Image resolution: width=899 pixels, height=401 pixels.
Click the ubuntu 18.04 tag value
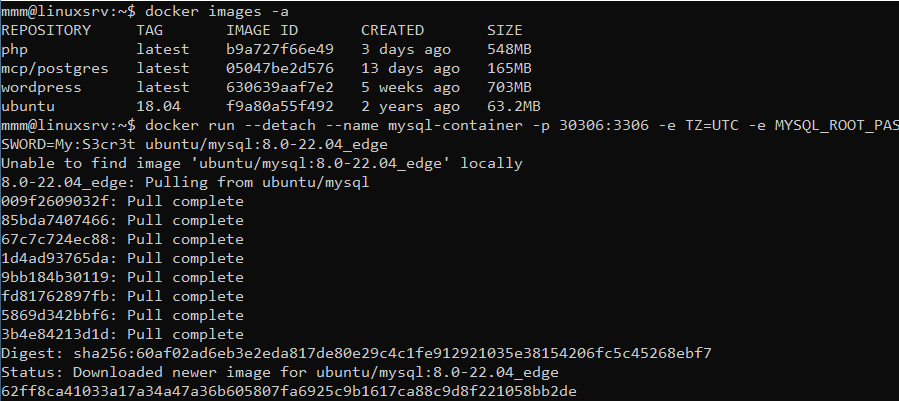tap(158, 107)
